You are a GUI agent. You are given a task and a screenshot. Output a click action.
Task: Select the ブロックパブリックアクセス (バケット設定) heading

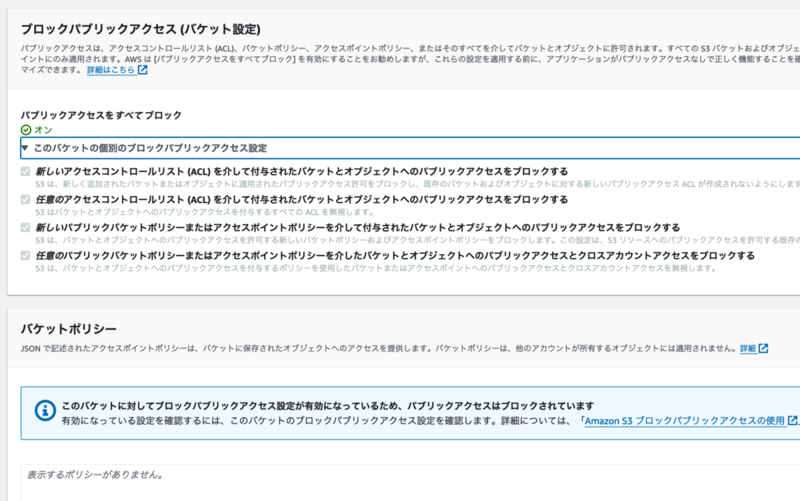point(141,30)
